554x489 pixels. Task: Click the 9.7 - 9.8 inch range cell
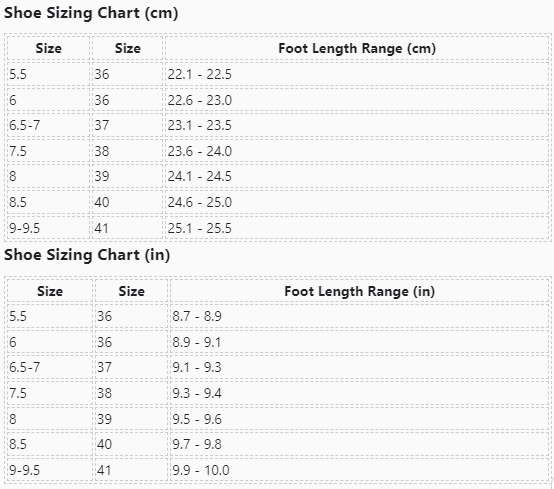[359, 444]
